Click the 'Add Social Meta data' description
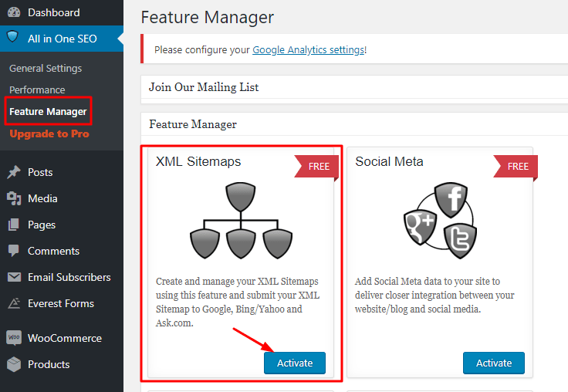This screenshot has height=392, width=568. tap(434, 295)
